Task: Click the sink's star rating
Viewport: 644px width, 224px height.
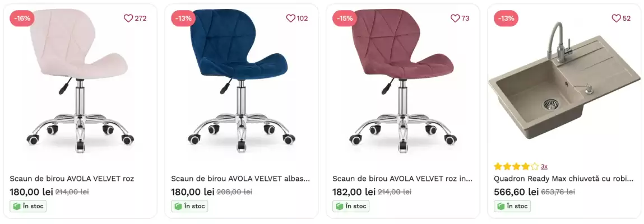Action: tap(516, 166)
